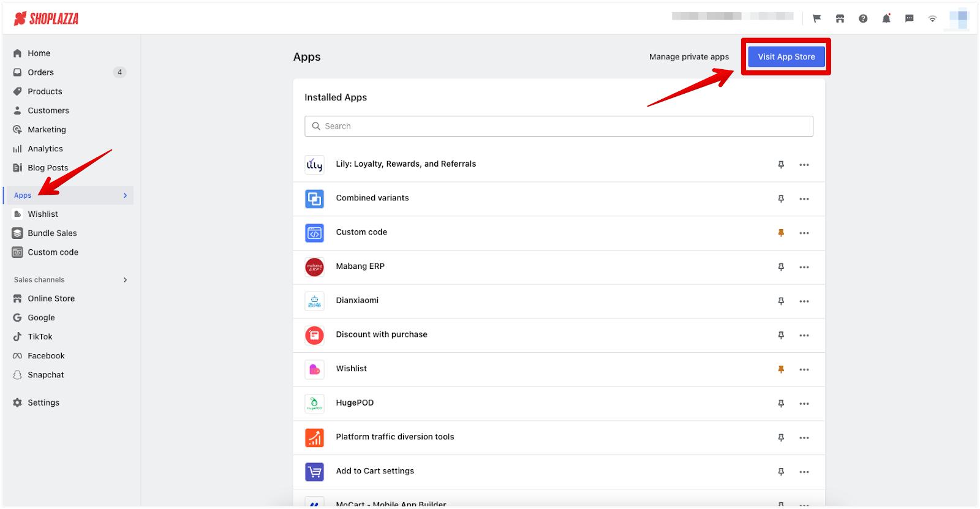Open more options for HugePOD
Screen dimensions: 980x509
click(804, 404)
